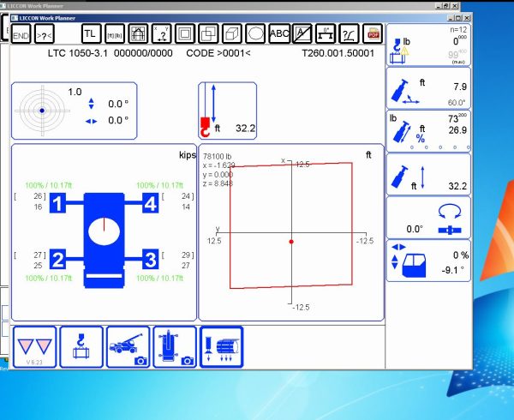Click the horizontal incline arrows 0.0°

pos(91,121)
